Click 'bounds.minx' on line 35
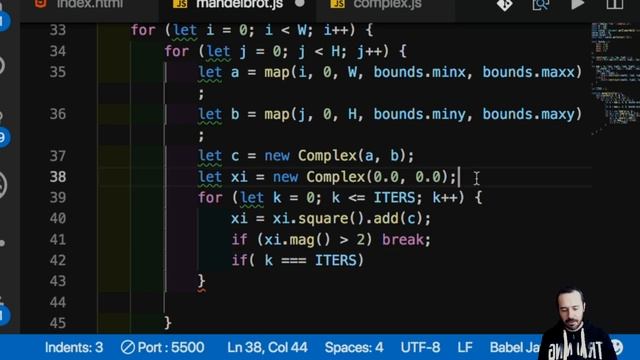 coord(419,72)
